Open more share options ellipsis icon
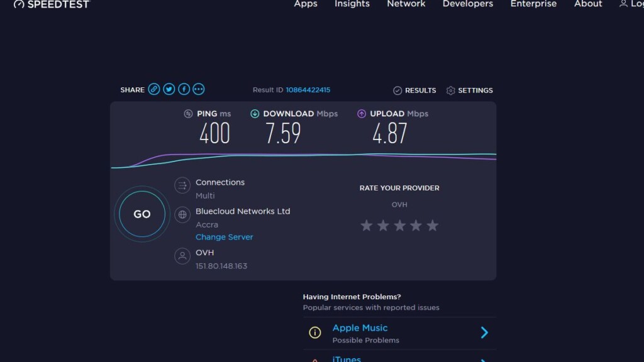This screenshot has width=644, height=362. coord(198,89)
